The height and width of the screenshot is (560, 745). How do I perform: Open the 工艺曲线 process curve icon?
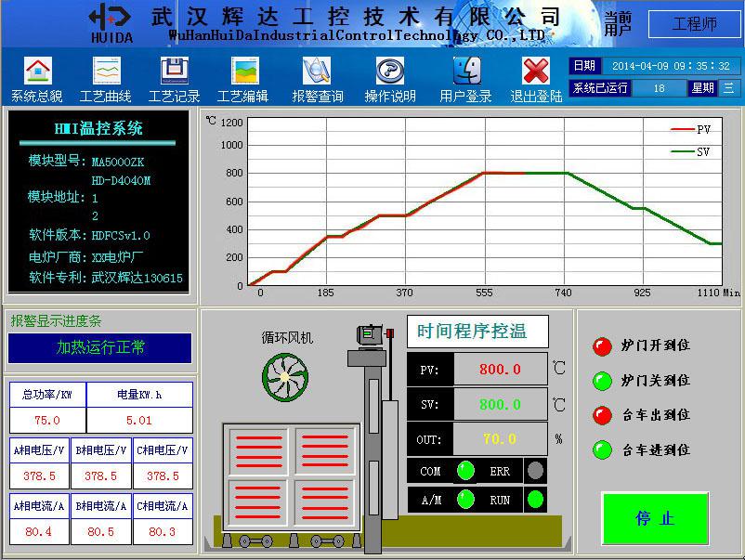pos(106,72)
